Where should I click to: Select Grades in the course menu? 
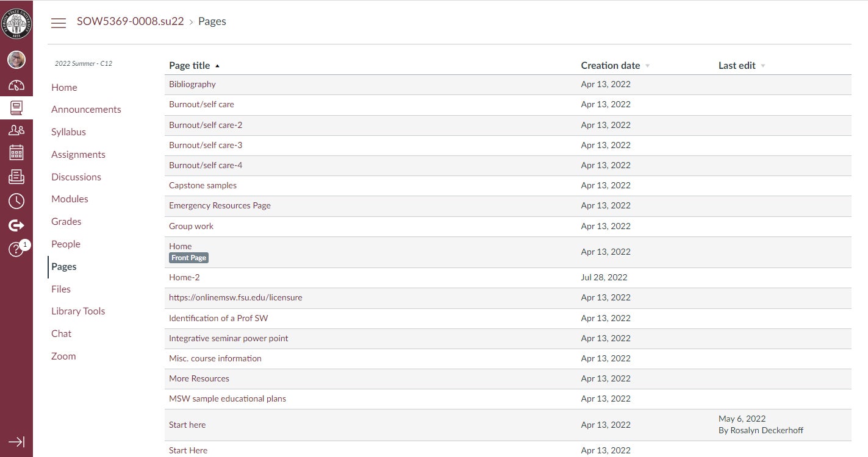(66, 222)
